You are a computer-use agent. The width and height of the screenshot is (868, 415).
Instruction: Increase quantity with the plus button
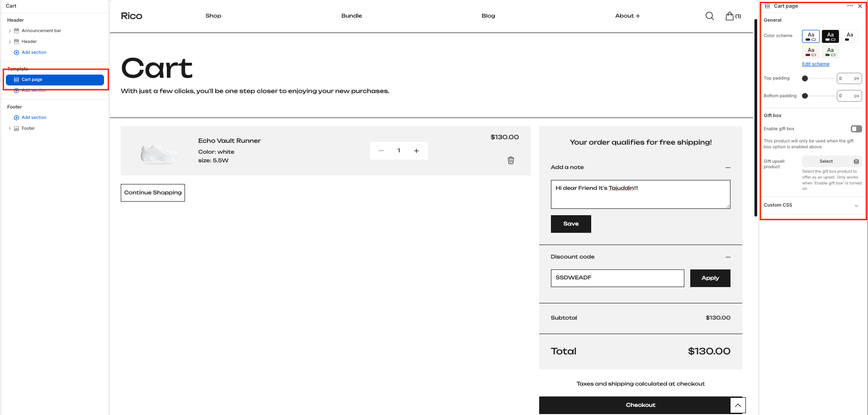[416, 151]
